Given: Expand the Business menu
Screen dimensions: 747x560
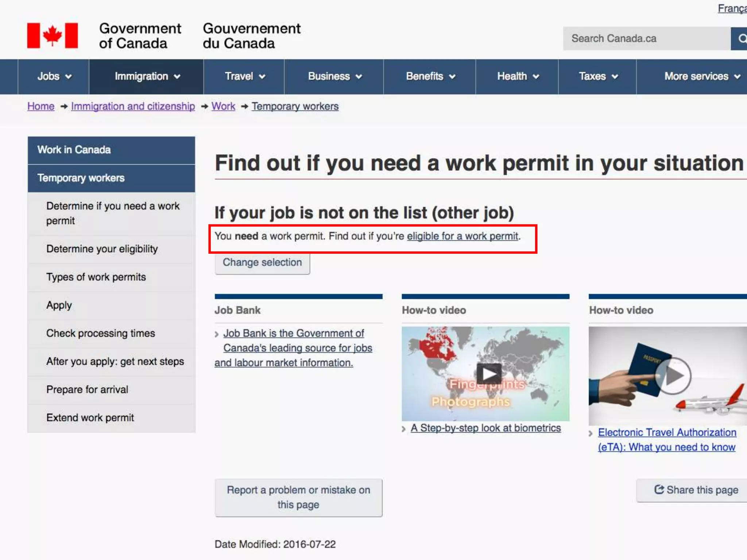Looking at the screenshot, I should tap(334, 77).
